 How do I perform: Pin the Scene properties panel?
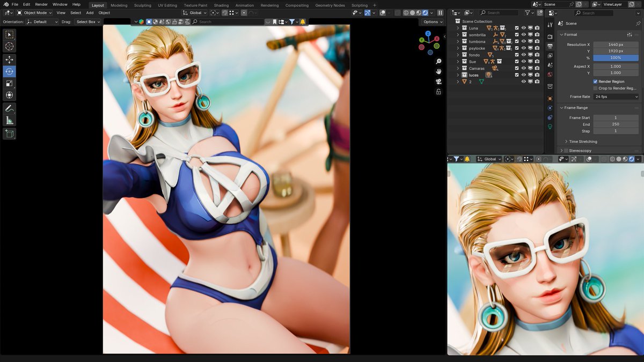pyautogui.click(x=638, y=24)
